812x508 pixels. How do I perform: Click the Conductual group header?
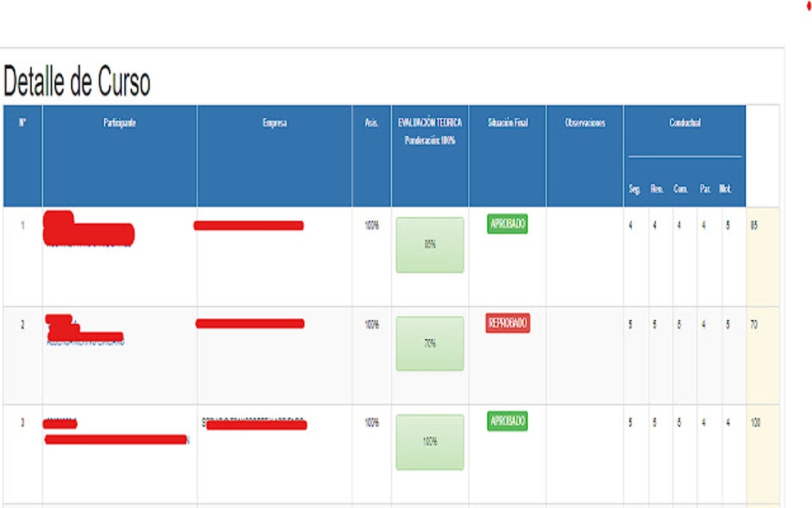tap(685, 123)
